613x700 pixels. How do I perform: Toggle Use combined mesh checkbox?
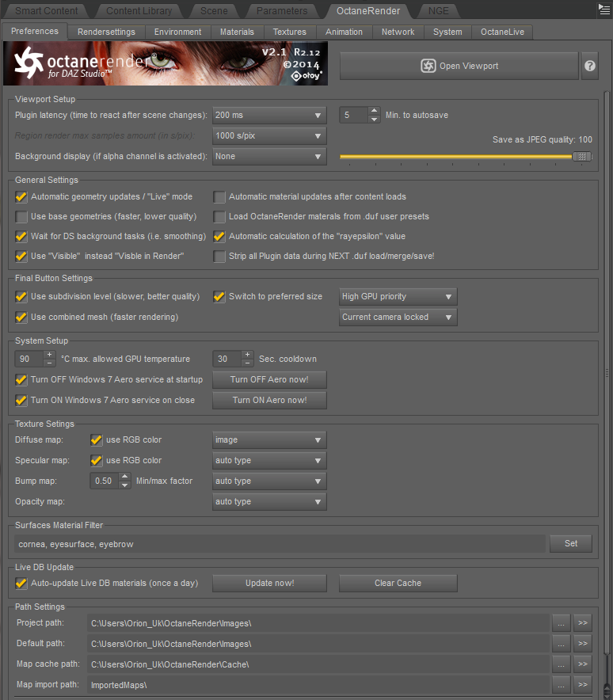pyautogui.click(x=21, y=318)
